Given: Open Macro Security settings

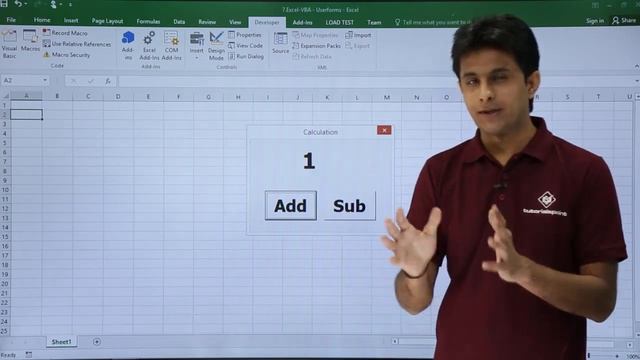Looking at the screenshot, I should coord(66,55).
